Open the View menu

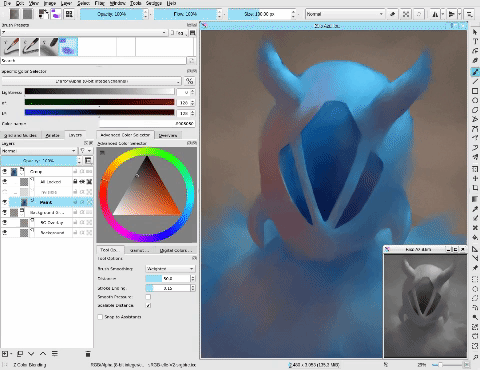34,3
